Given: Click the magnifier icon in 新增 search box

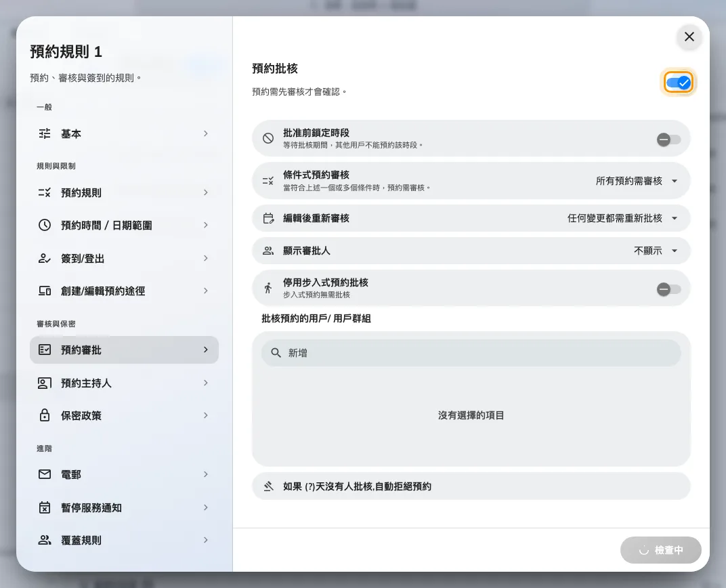Looking at the screenshot, I should [x=276, y=353].
